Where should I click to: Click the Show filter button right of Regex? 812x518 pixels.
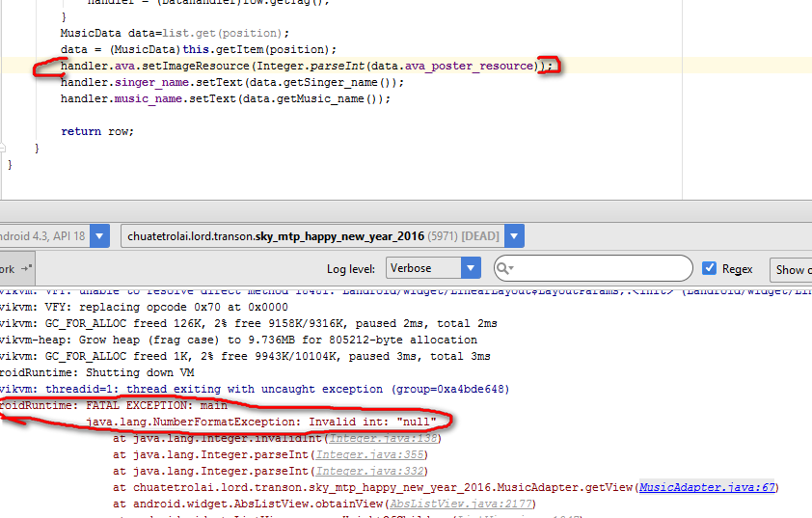point(791,269)
